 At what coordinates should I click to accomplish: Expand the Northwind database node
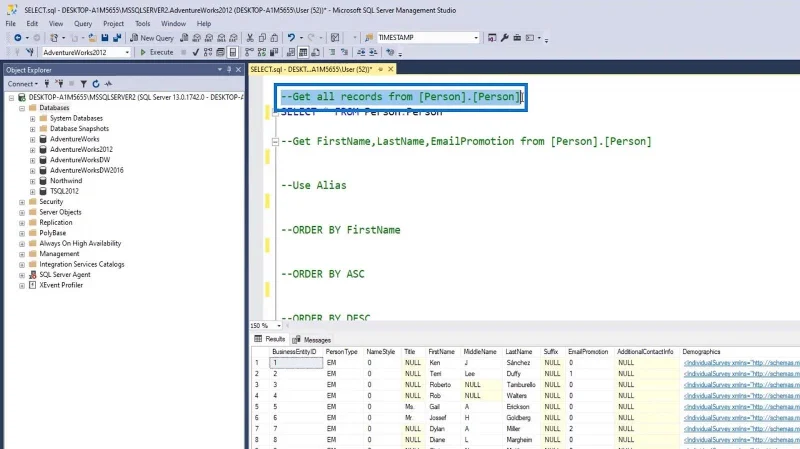click(x=32, y=181)
